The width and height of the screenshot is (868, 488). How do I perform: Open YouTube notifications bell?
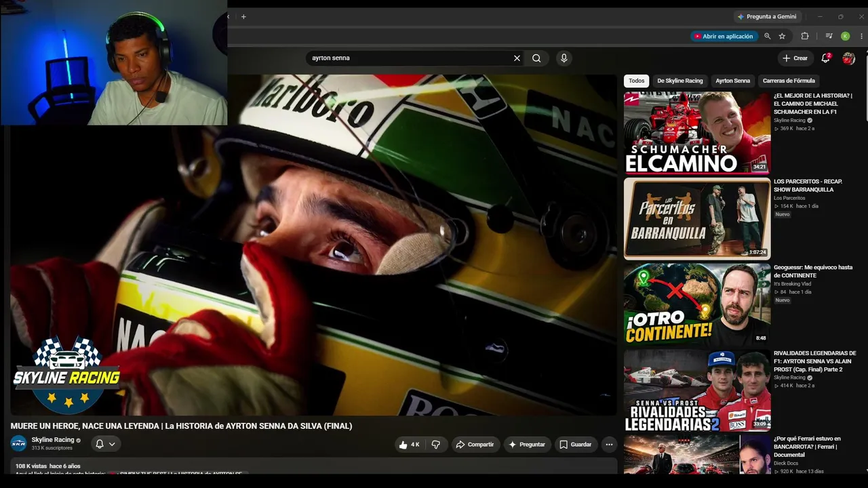pos(825,58)
